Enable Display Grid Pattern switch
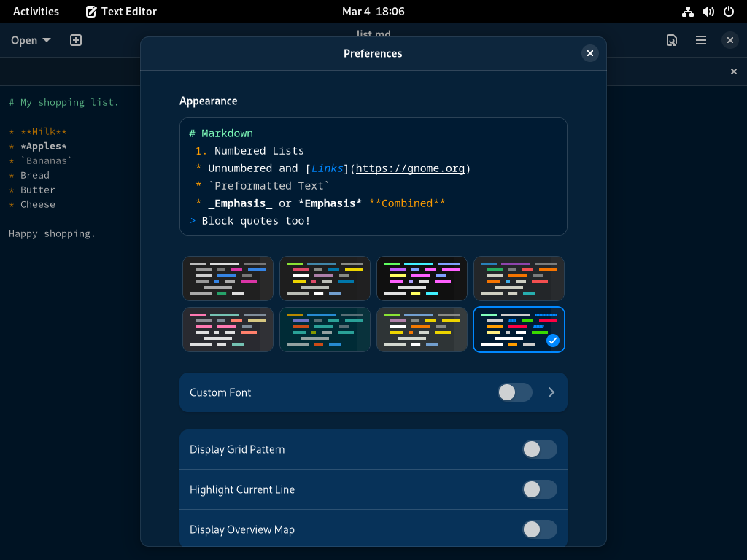 [540, 449]
